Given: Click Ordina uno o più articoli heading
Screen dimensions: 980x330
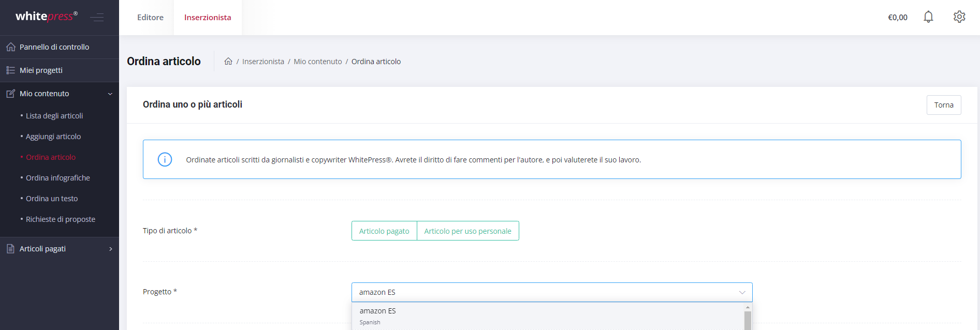Looking at the screenshot, I should point(193,104).
